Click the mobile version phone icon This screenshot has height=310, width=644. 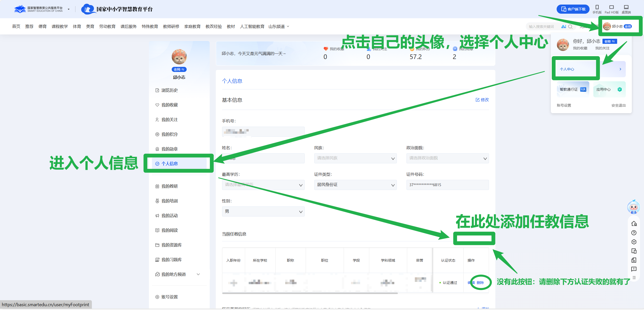597,7
